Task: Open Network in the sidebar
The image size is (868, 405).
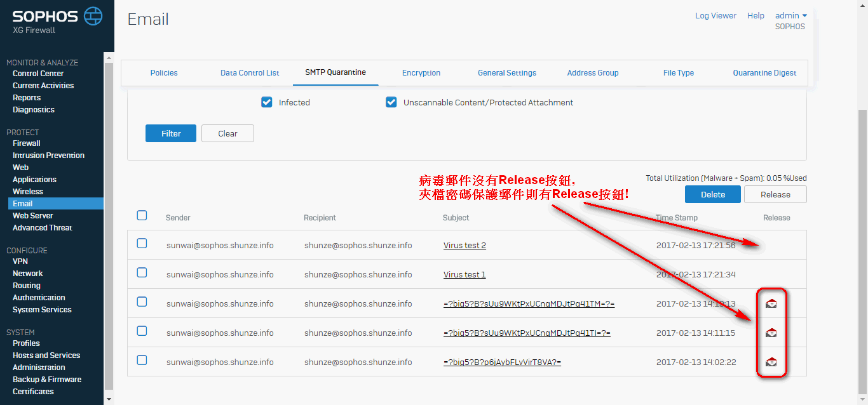Action: tap(28, 274)
